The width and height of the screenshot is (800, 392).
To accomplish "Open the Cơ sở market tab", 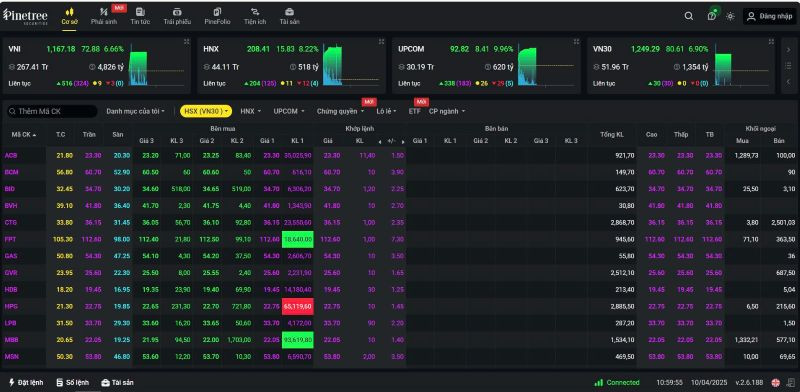I will pos(69,16).
